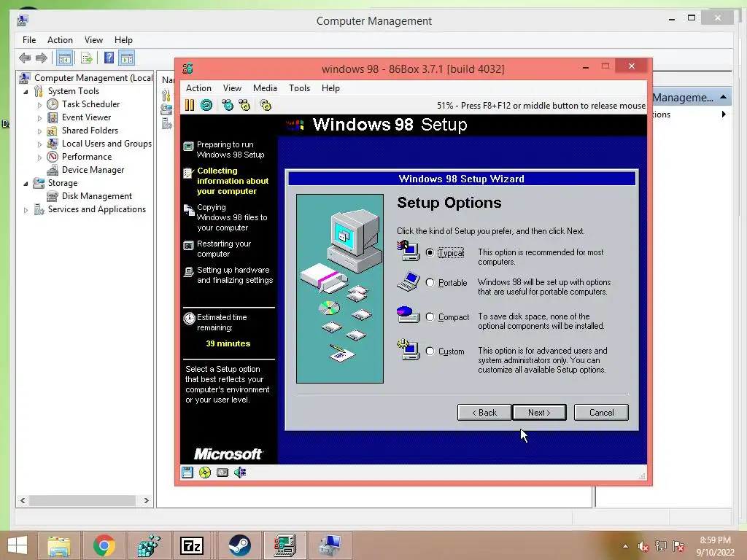Click the Ctrl+Alt+Esc toolbar icon
Screen dimensions: 747x560
pyautogui.click(x=244, y=105)
